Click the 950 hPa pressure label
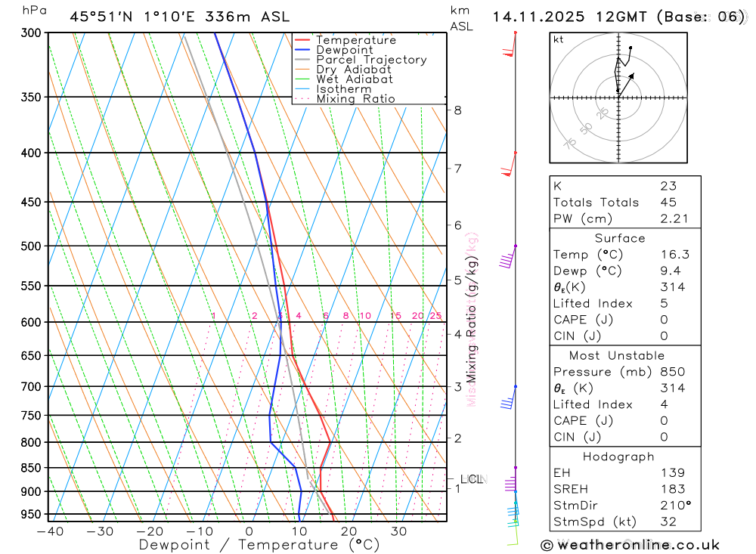Screen dimensions: 756x554 click(31, 515)
